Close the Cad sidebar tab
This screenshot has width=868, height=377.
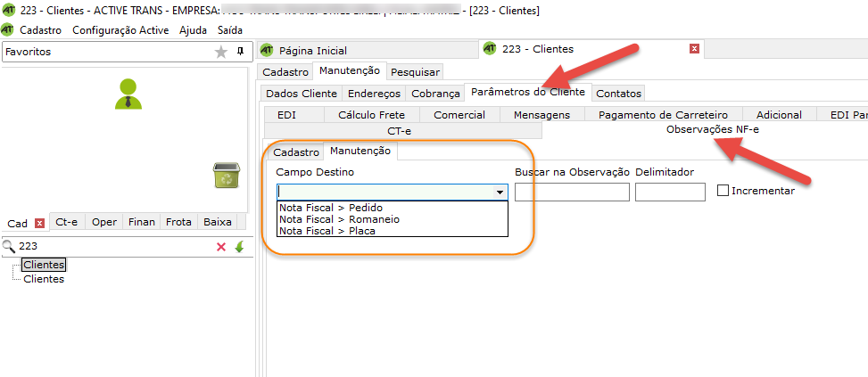[39, 223]
